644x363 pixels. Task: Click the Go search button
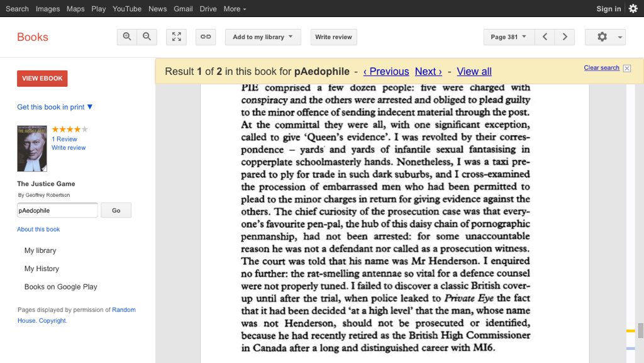click(116, 210)
